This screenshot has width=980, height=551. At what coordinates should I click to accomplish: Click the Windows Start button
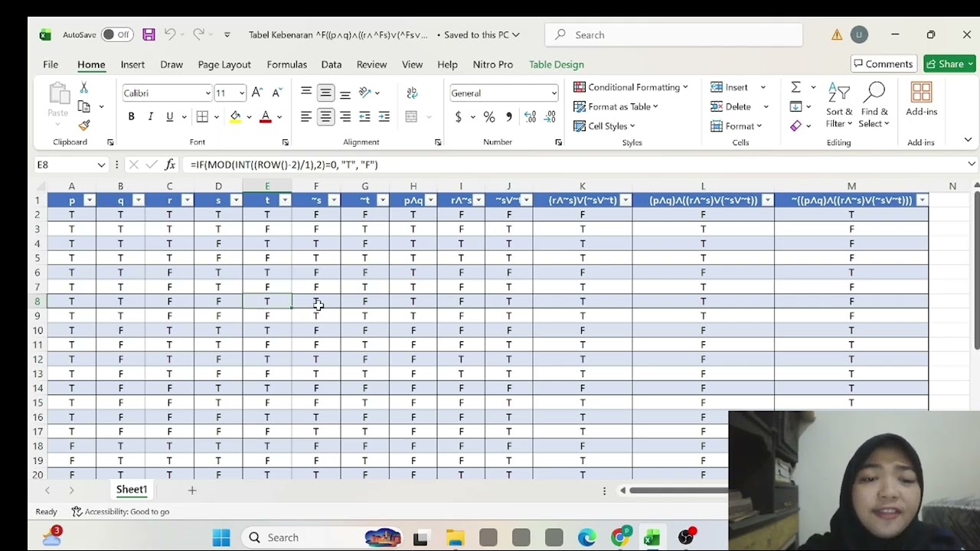tap(221, 537)
